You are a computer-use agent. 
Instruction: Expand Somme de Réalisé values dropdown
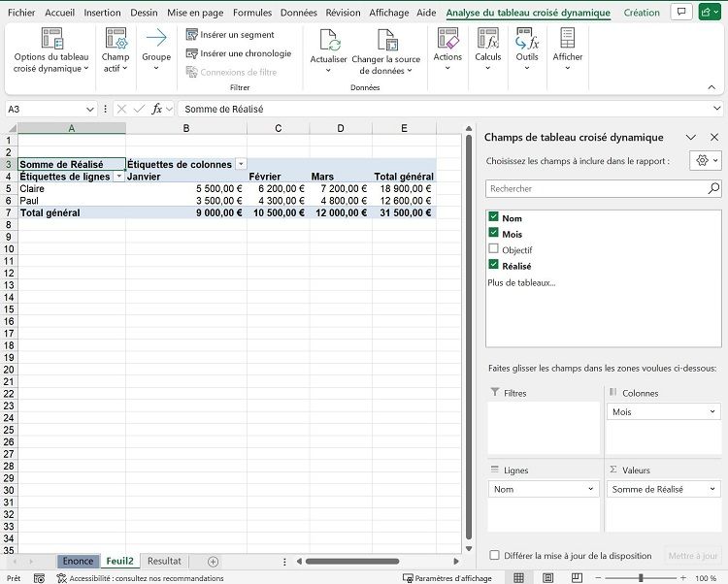[x=713, y=490]
